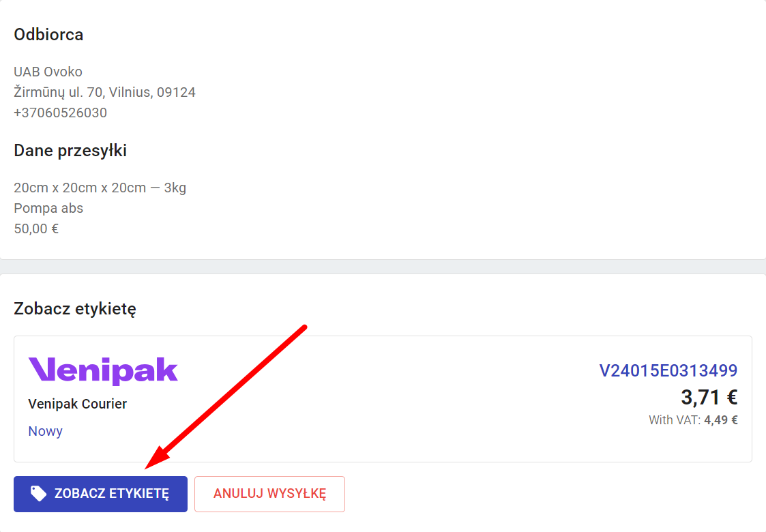766x532 pixels.
Task: Open tracking number V24015E0313499 link
Action: pyautogui.click(x=668, y=371)
